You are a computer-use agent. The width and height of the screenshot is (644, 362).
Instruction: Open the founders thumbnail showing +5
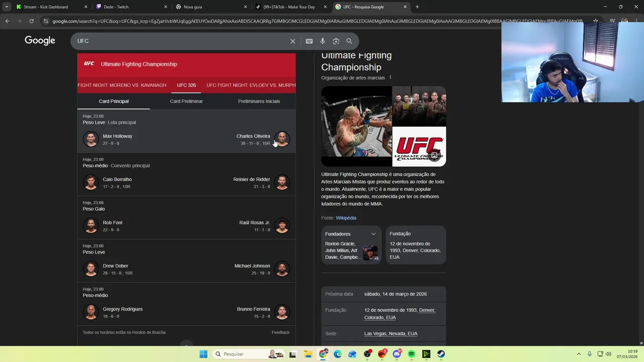tap(370, 253)
